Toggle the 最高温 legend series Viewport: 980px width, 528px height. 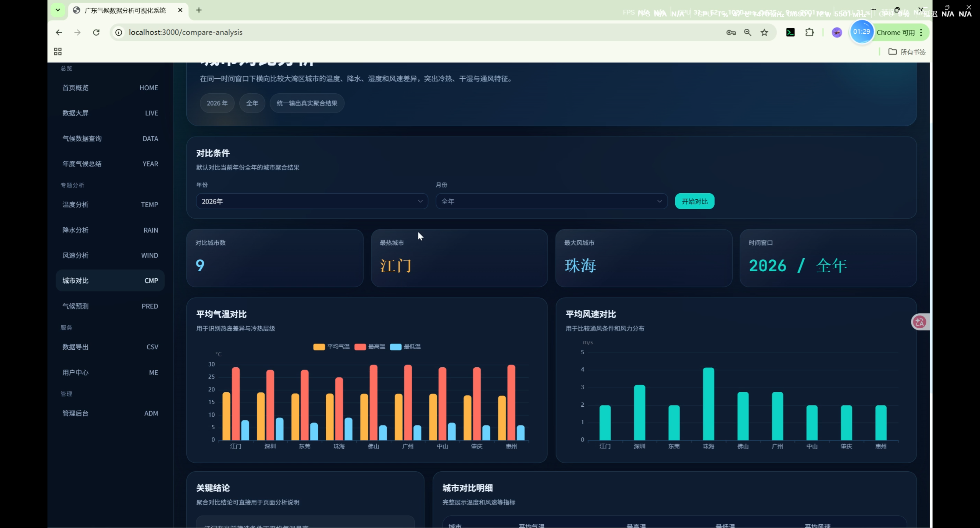[x=370, y=347]
